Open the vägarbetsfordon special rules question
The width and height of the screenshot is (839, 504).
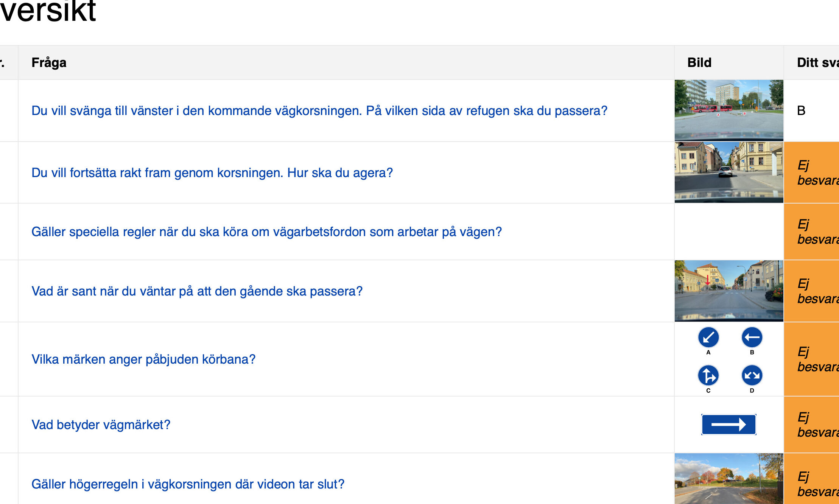tap(266, 232)
